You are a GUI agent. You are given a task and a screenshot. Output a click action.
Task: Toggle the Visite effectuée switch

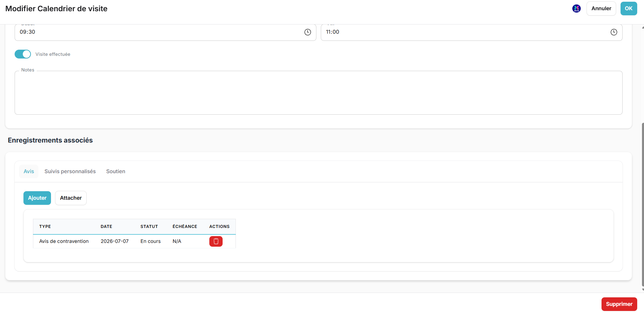23,54
